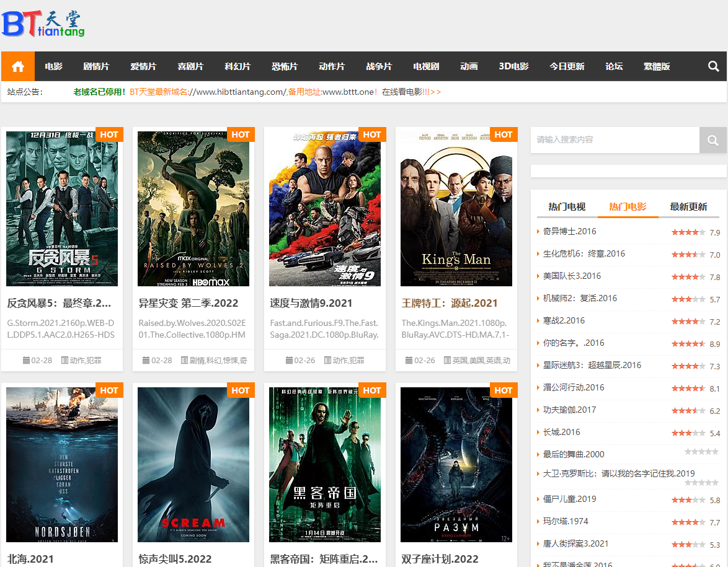Open title link 速度与激情9.2021
The width and height of the screenshot is (728, 567).
pos(311,304)
